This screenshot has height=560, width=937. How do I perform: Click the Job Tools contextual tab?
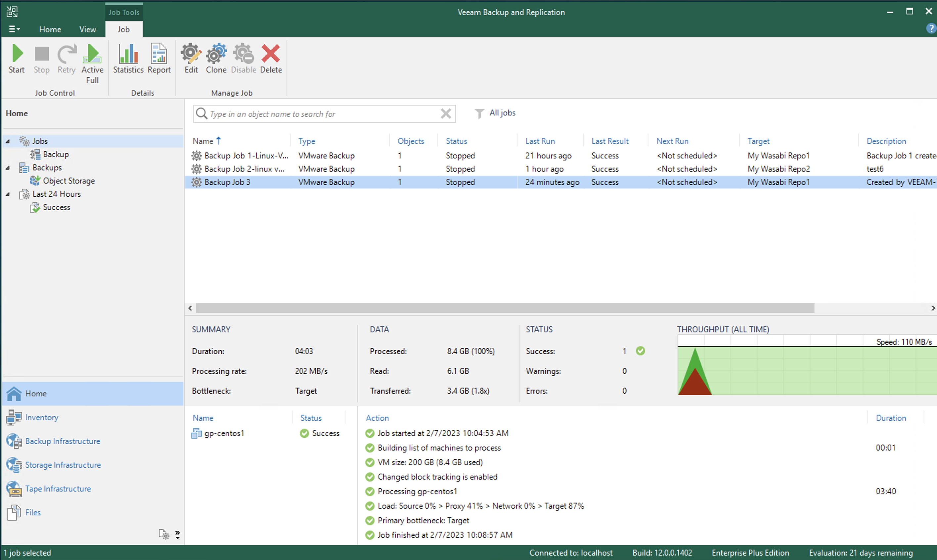click(124, 12)
